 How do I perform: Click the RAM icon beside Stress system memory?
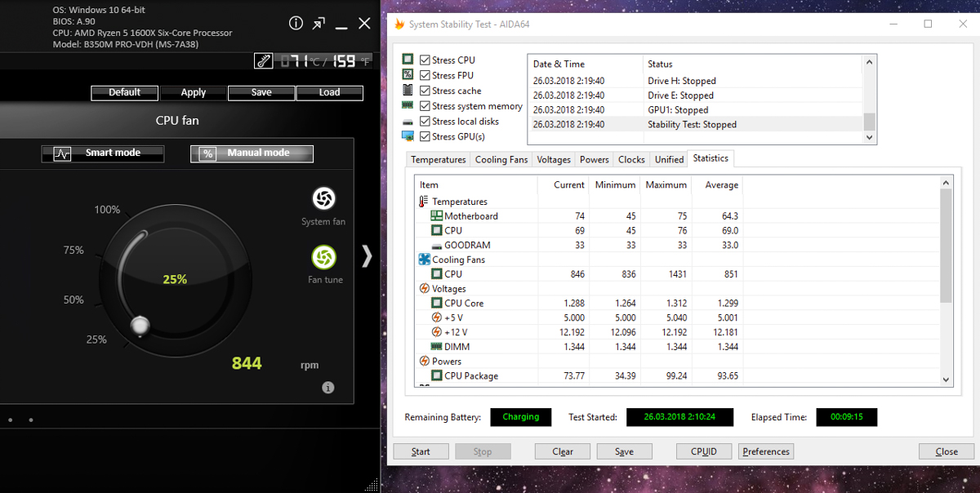coord(408,105)
